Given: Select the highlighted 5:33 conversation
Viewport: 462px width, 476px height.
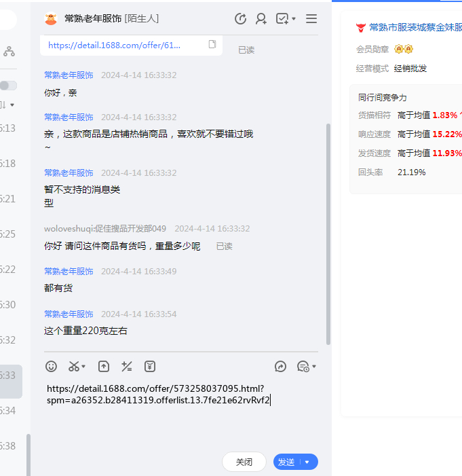Looking at the screenshot, I should (11, 382).
